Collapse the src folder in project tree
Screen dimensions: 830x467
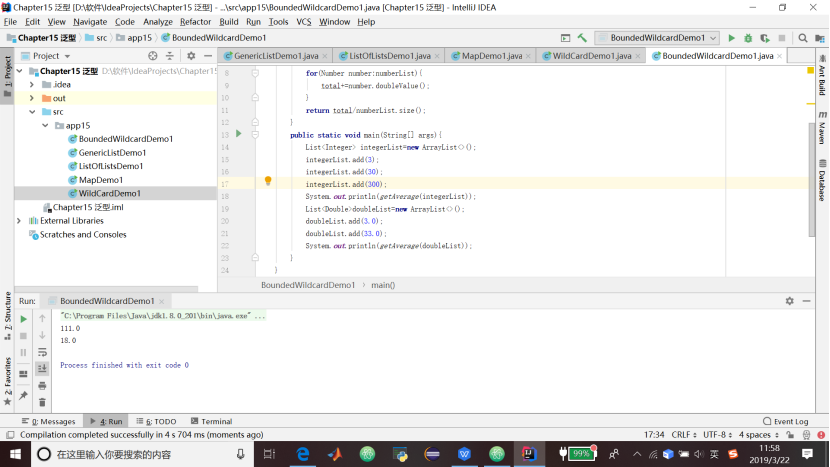click(x=32, y=112)
